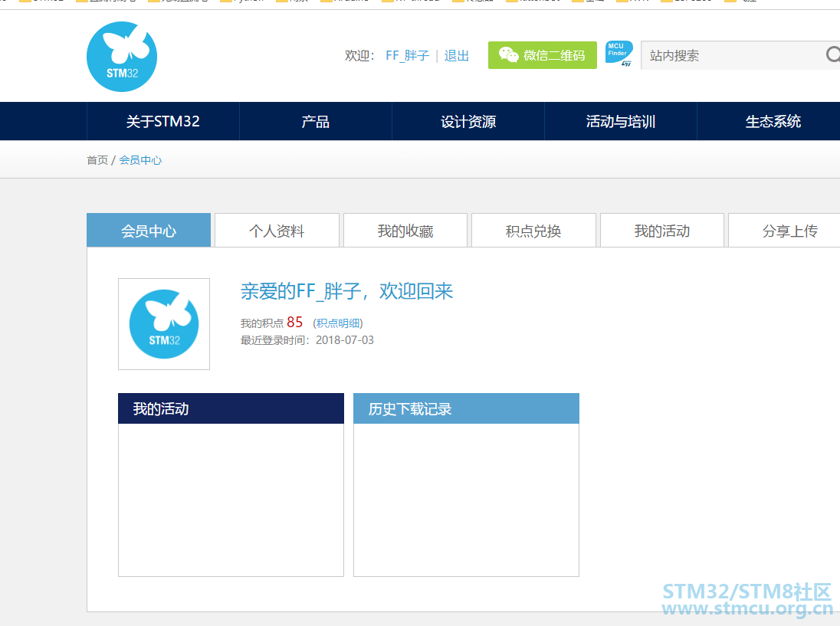Click the search magnifier icon

coord(833,54)
